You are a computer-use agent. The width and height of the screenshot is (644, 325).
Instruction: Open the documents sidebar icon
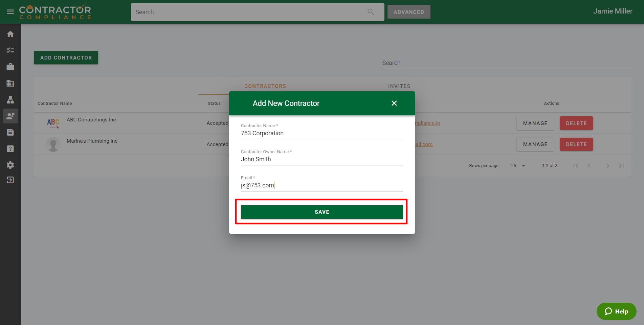(10, 132)
